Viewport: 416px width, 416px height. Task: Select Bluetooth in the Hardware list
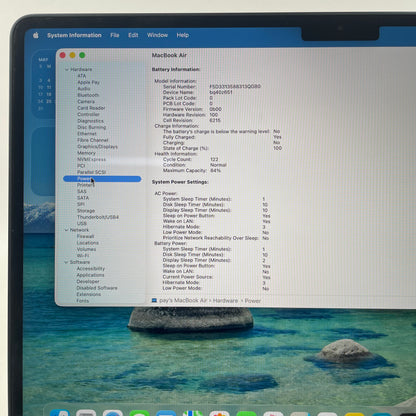click(88, 95)
